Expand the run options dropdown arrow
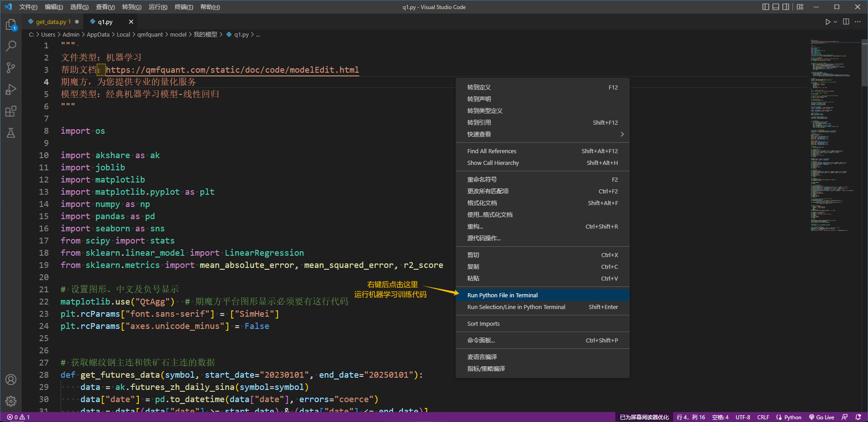Image resolution: width=868 pixels, height=422 pixels. pos(835,22)
